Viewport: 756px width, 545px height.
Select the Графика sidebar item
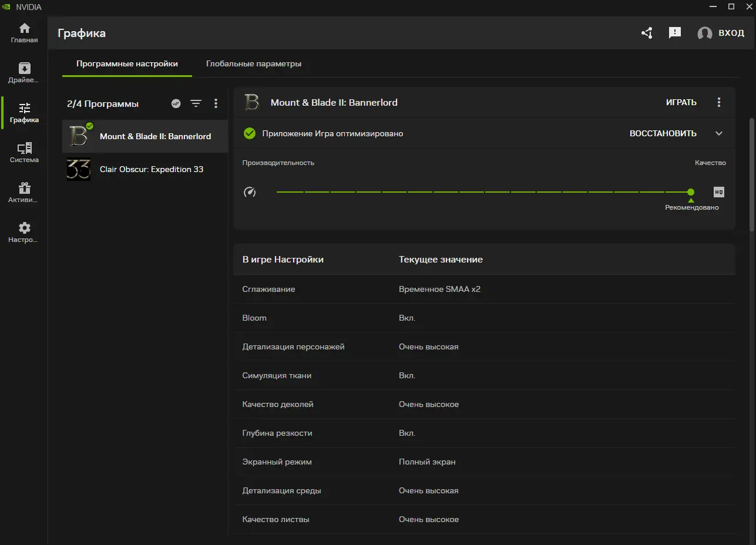coord(24,113)
